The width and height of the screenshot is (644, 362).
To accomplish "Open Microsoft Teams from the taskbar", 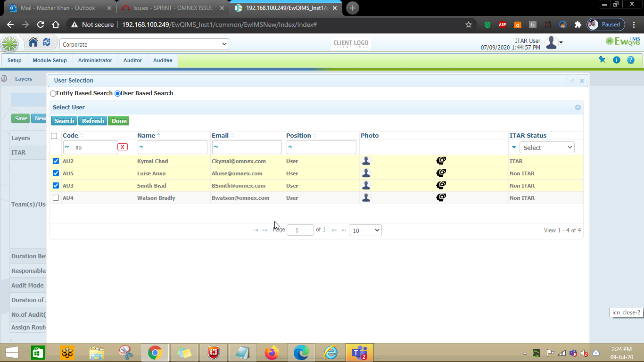I will 360,353.
